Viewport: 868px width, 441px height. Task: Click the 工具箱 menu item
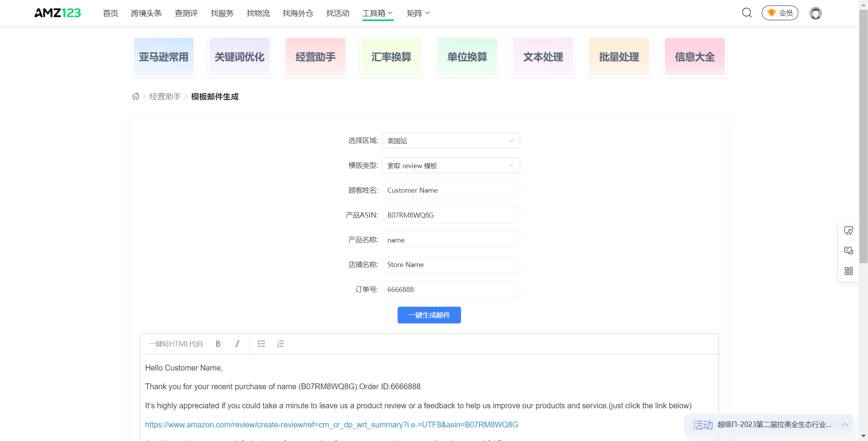point(374,12)
